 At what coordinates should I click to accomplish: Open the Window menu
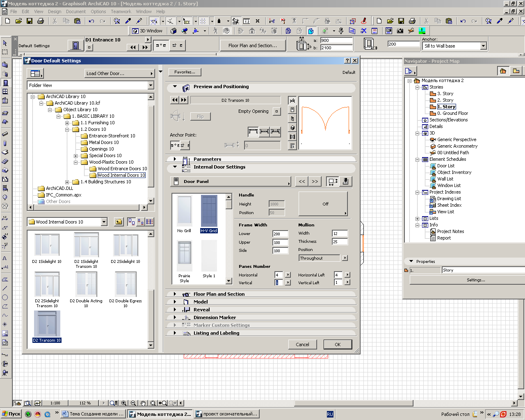144,11
